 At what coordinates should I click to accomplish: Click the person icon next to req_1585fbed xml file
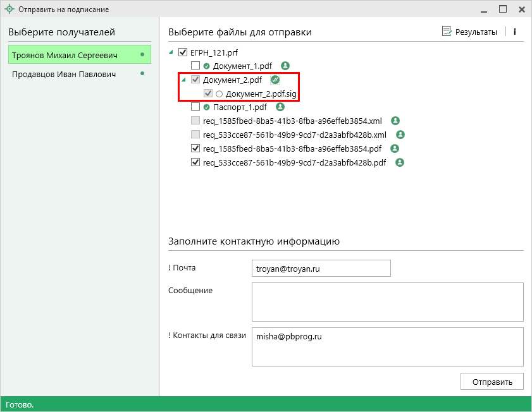[395, 121]
